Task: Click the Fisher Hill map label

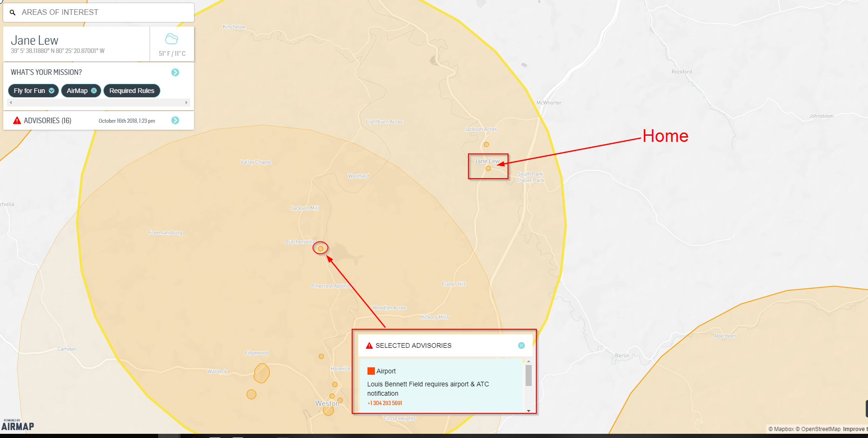Action: click(454, 284)
